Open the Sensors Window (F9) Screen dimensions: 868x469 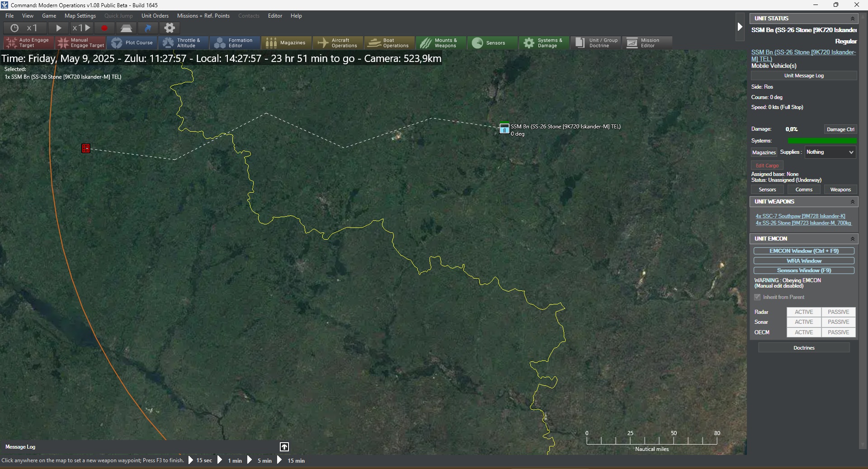click(804, 270)
